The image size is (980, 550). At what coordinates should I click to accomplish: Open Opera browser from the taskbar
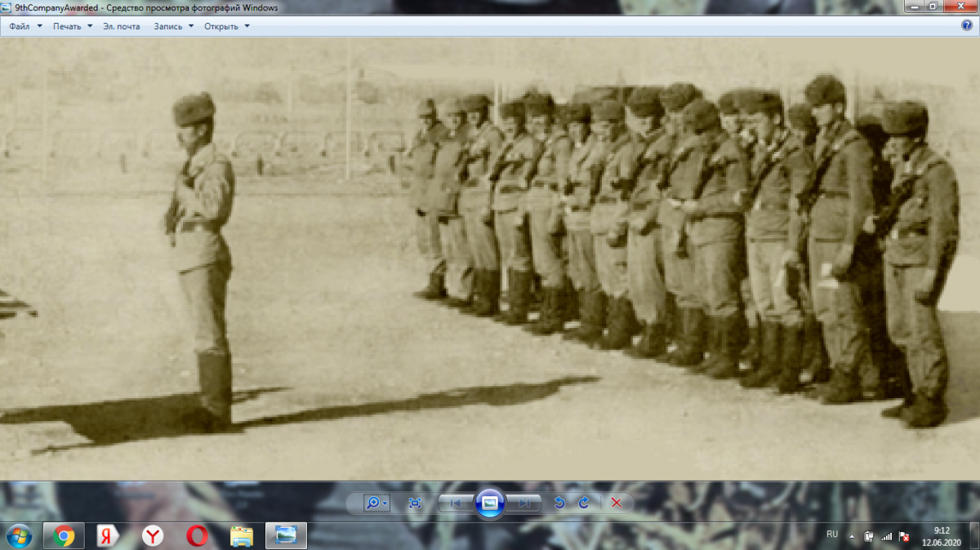click(x=197, y=536)
